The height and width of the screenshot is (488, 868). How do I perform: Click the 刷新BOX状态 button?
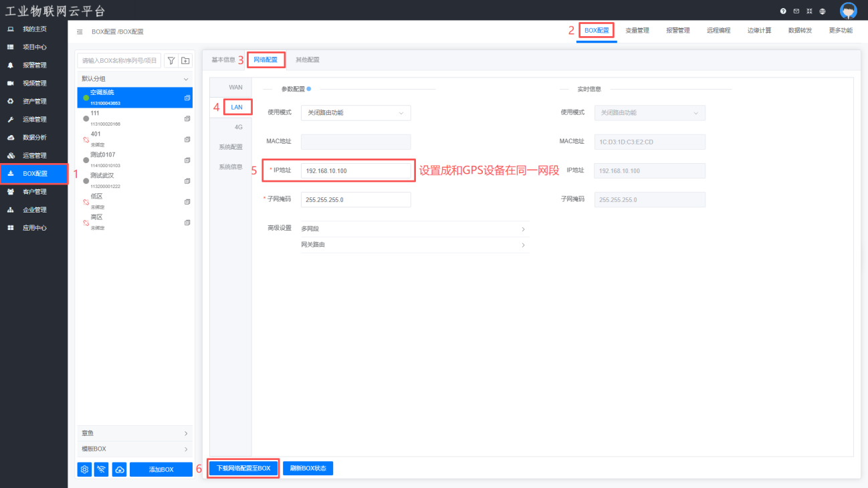(x=308, y=469)
